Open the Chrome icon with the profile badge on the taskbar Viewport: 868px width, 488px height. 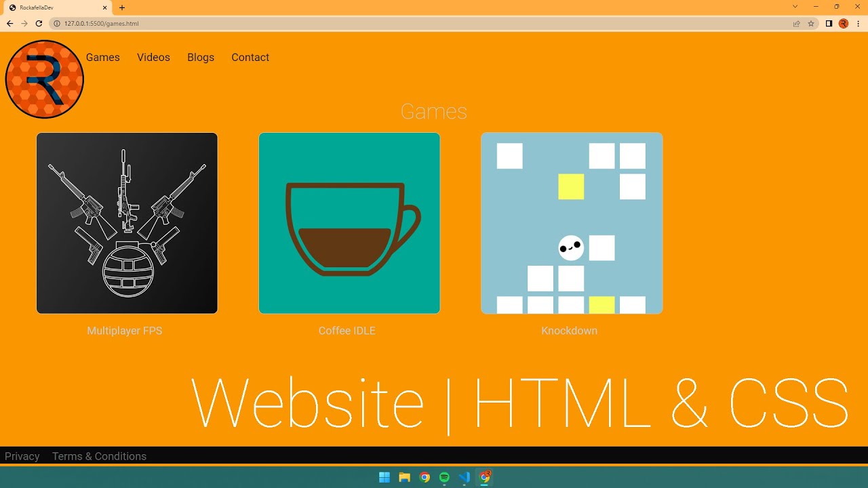[485, 477]
